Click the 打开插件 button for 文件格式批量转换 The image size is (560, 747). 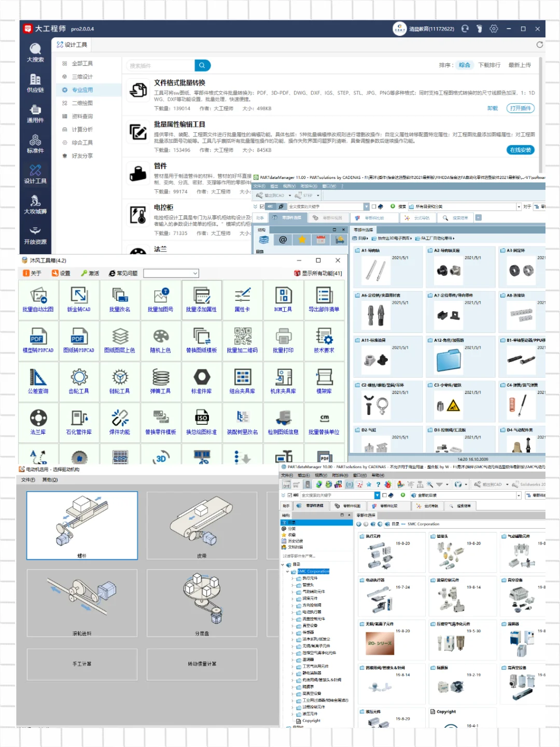[x=520, y=108]
